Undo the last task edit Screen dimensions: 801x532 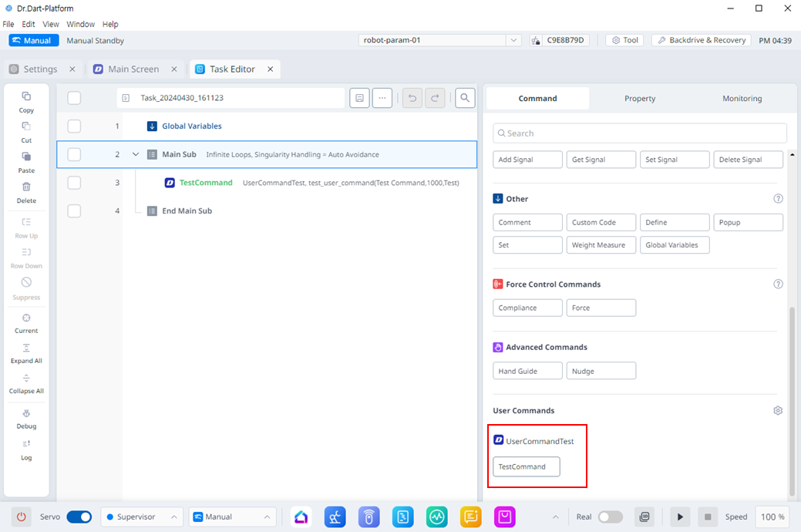[412, 98]
